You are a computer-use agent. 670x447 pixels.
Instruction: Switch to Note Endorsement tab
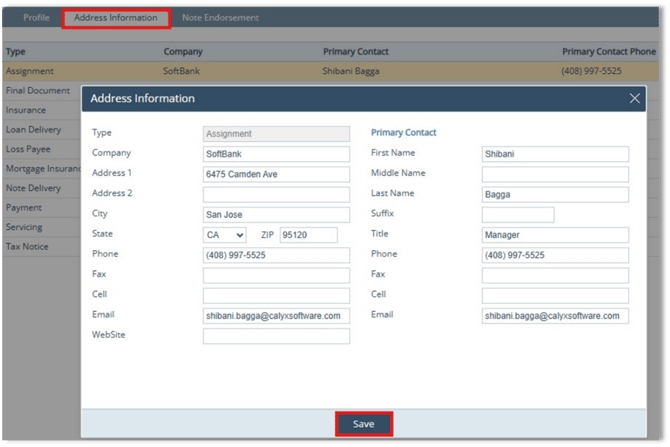pyautogui.click(x=220, y=18)
